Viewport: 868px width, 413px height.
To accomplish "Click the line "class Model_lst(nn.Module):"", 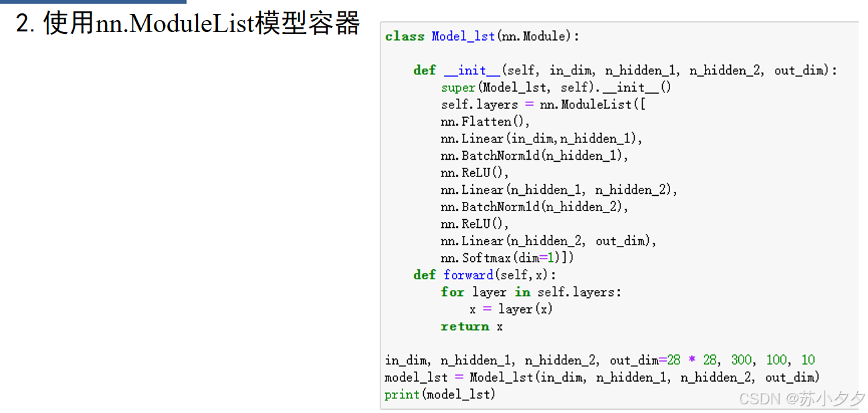I will click(482, 37).
